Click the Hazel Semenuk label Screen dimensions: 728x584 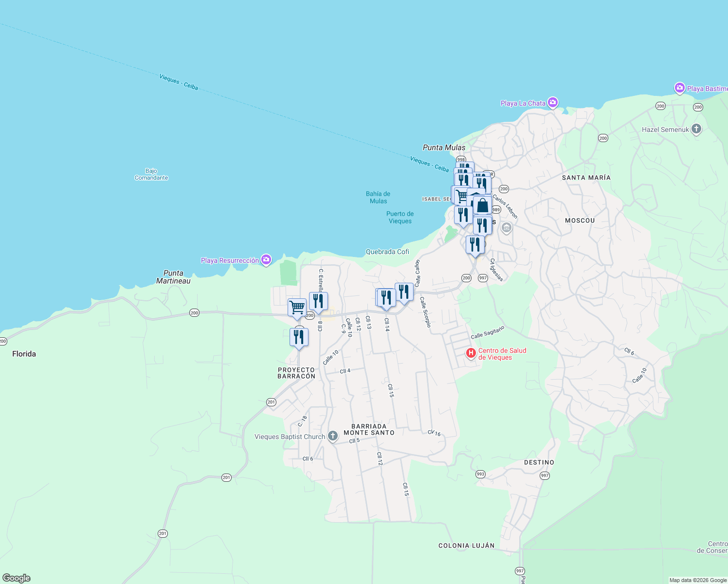point(665,129)
